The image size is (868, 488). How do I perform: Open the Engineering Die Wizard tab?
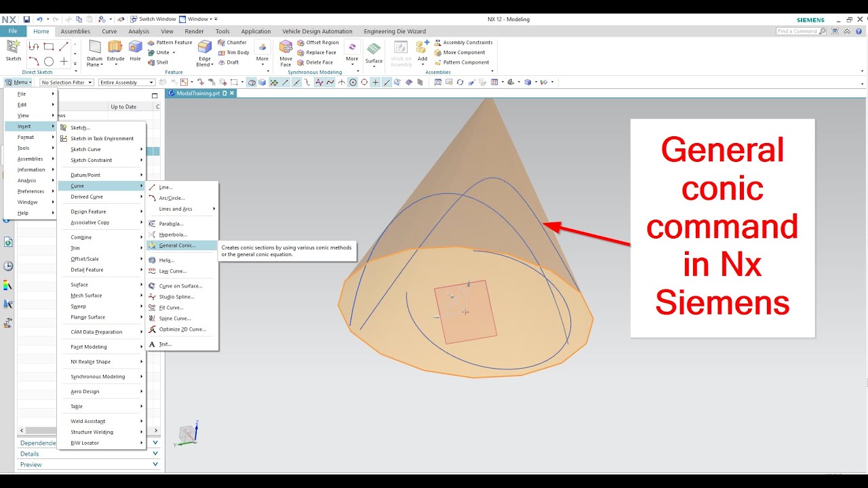395,31
